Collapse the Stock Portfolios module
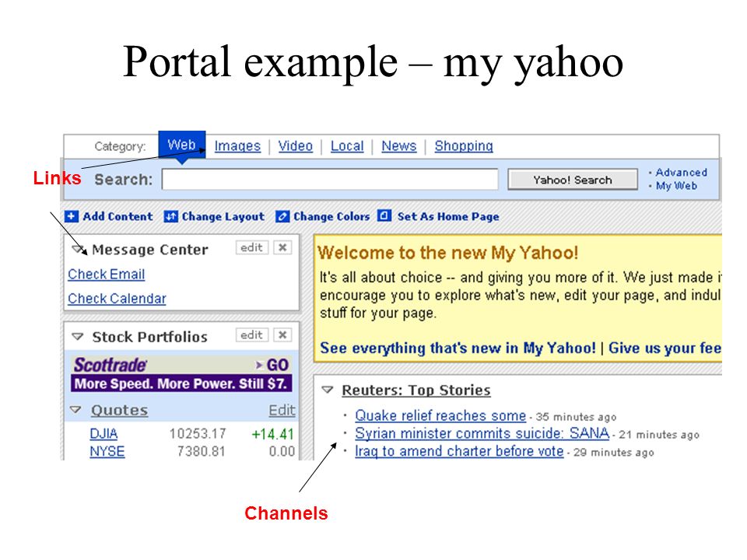 pyautogui.click(x=78, y=337)
